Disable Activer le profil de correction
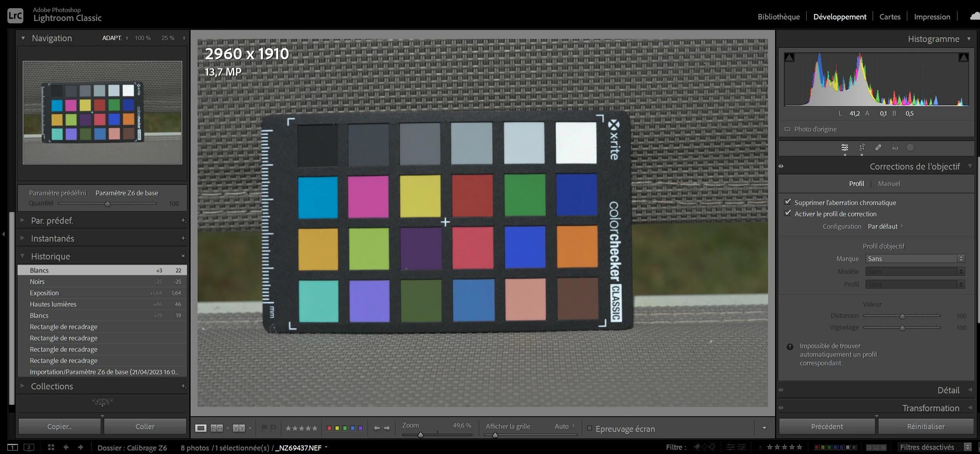This screenshot has width=980, height=454. (x=787, y=213)
